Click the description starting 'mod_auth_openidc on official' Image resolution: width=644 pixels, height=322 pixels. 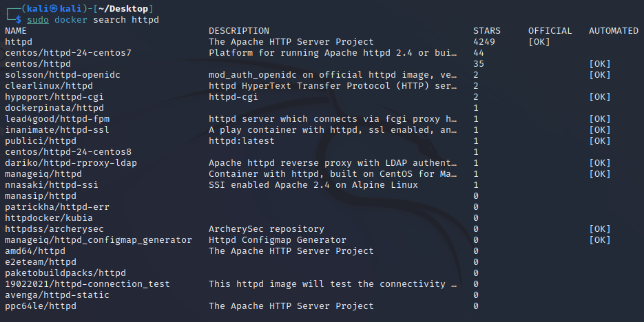click(333, 75)
